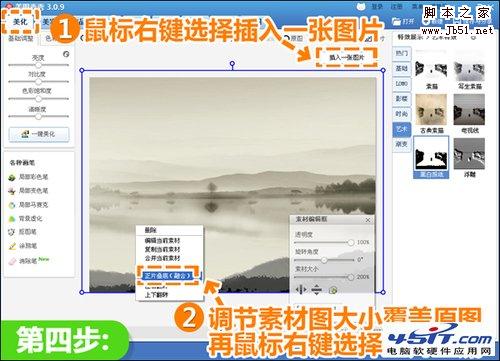Select the 局部变色笔 brush icon

pos(12,191)
